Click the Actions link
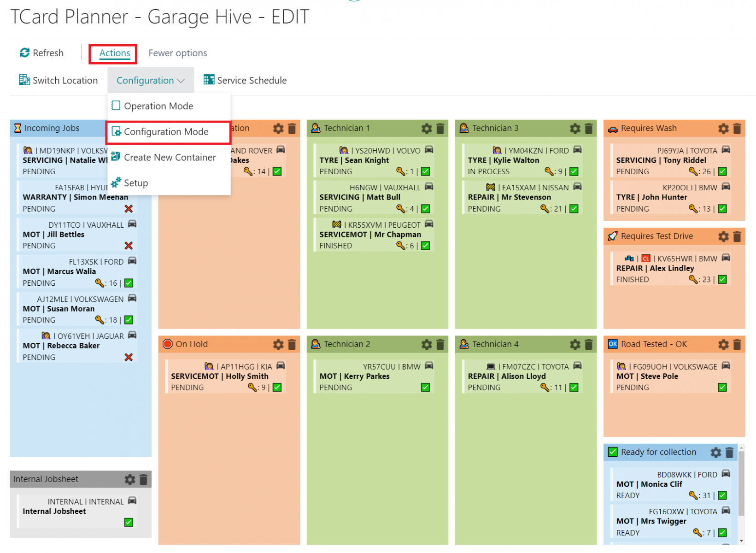Viewport: 756px width, 553px height. [x=114, y=53]
